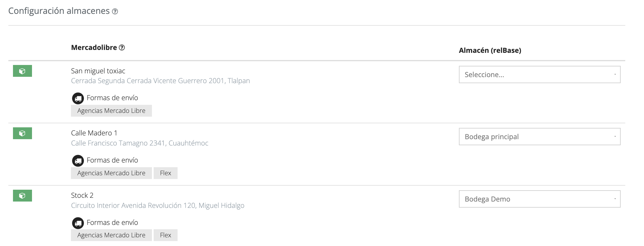Click the help icon beside Configuración almacenes
This screenshot has width=644, height=246.
[x=115, y=12]
